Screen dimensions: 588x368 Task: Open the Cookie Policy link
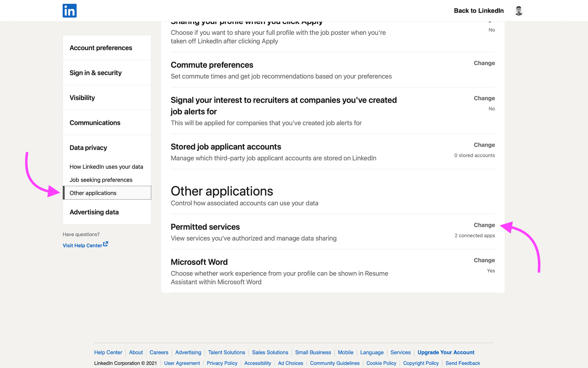pyautogui.click(x=381, y=363)
